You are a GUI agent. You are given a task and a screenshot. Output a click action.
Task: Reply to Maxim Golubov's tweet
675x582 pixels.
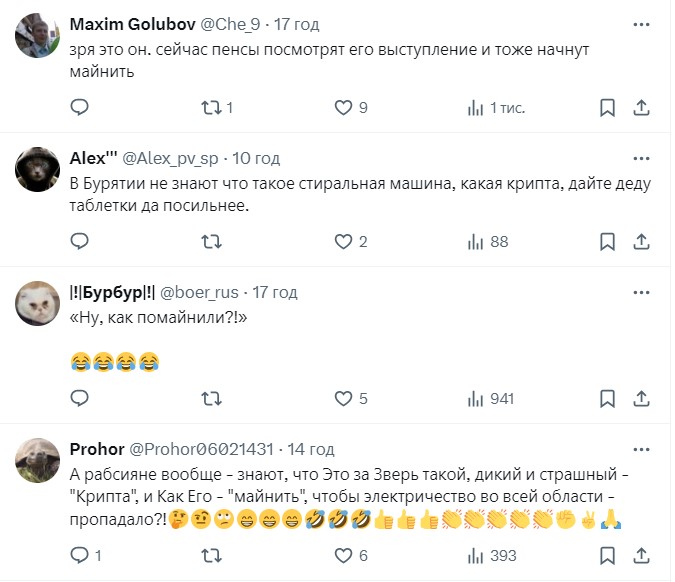(x=81, y=107)
